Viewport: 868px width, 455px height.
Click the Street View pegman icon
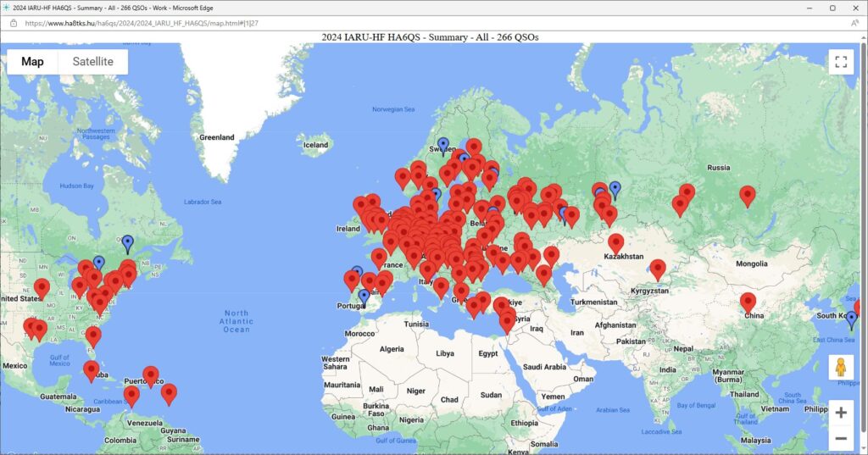841,368
